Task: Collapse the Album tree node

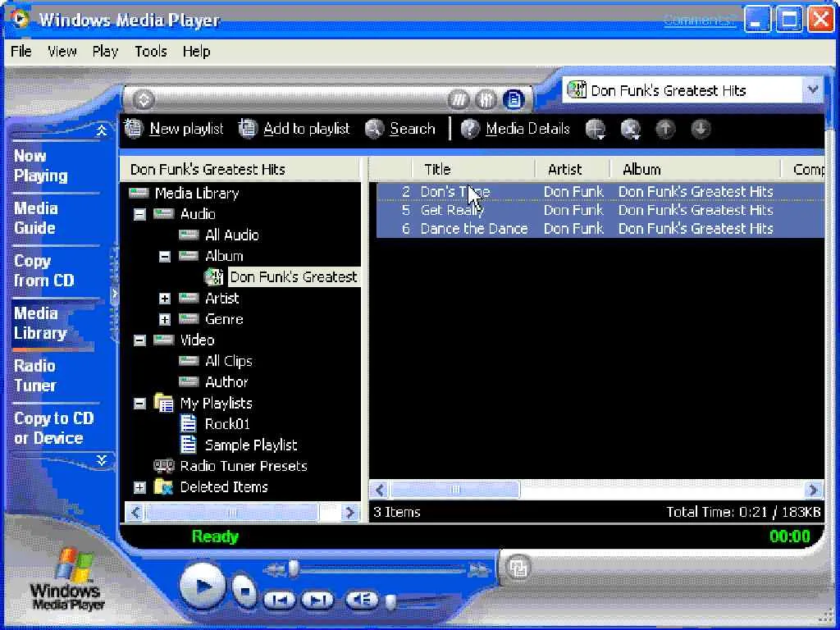Action: pyautogui.click(x=165, y=257)
